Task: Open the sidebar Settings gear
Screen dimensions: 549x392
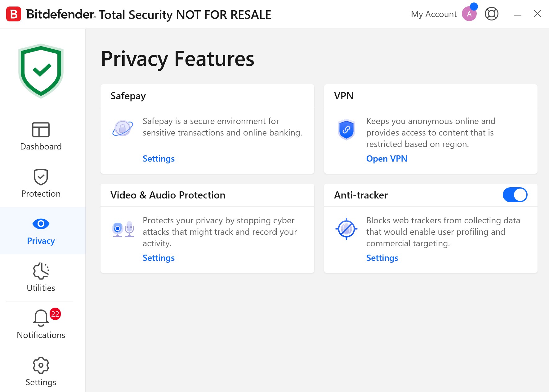Action: pos(41,372)
